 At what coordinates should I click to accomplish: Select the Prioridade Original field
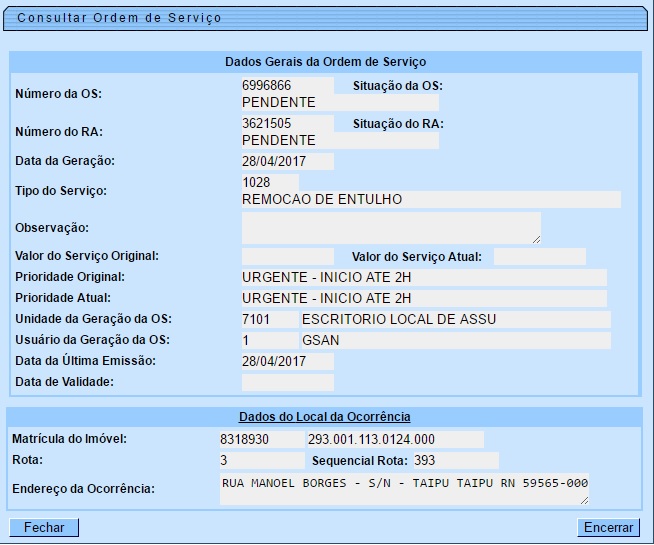click(423, 277)
